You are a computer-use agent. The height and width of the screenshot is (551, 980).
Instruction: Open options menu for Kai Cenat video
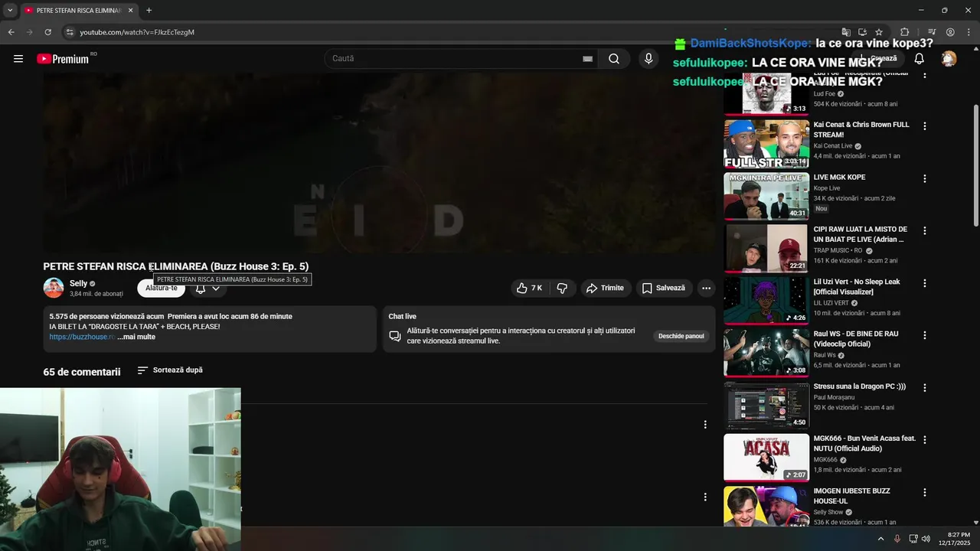click(925, 126)
